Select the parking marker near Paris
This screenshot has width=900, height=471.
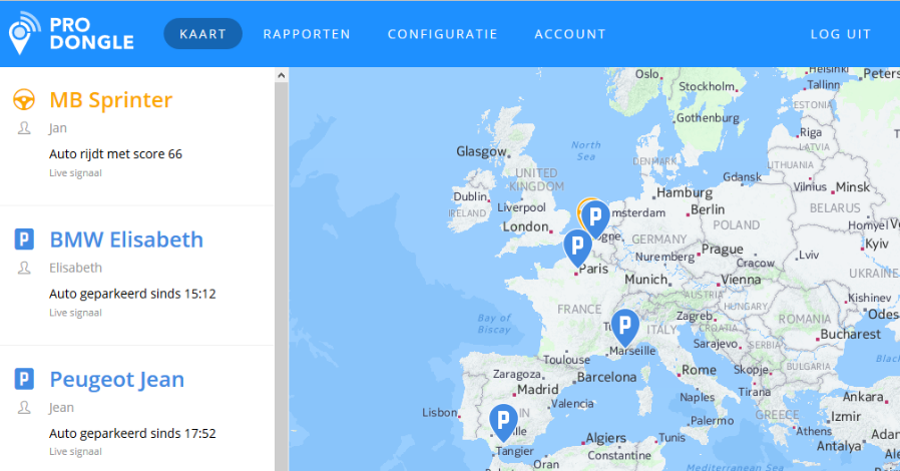(x=577, y=245)
